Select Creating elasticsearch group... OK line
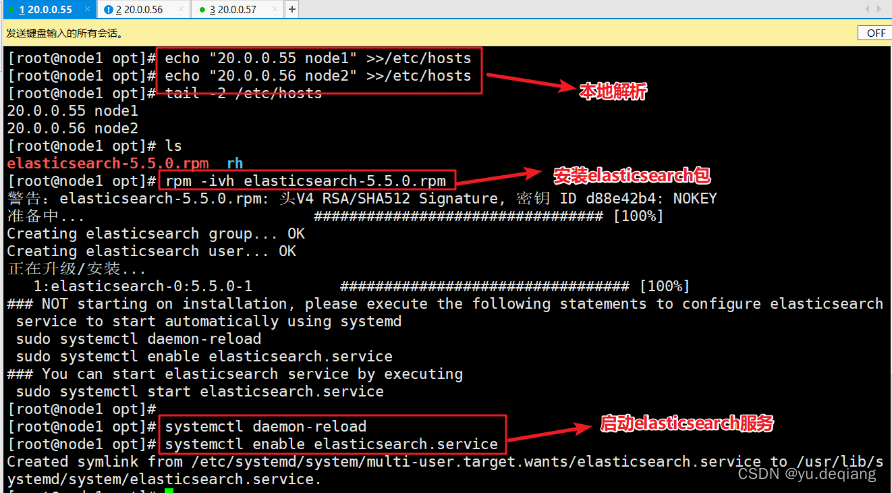Viewport: 892px width, 493px height. pyautogui.click(x=155, y=234)
